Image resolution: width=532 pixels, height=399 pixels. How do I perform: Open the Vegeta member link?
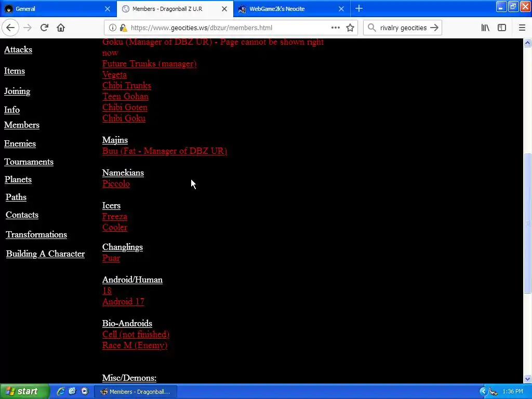(114, 75)
